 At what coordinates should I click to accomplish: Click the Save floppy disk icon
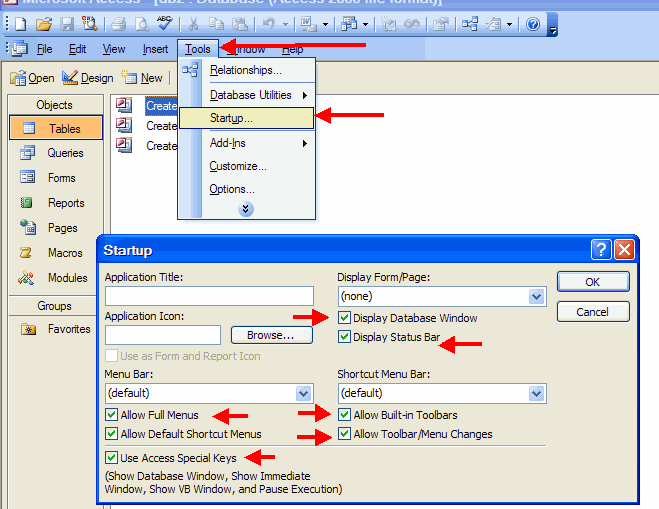pyautogui.click(x=67, y=24)
